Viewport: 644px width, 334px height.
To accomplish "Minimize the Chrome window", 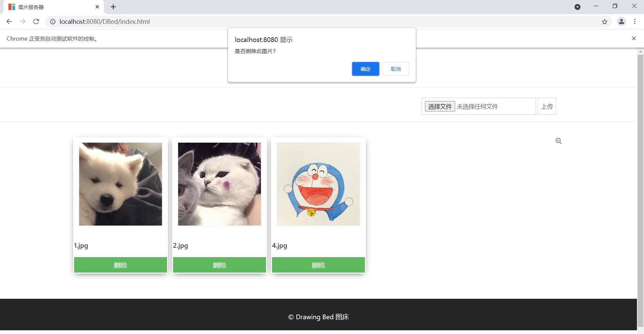I will click(x=596, y=6).
